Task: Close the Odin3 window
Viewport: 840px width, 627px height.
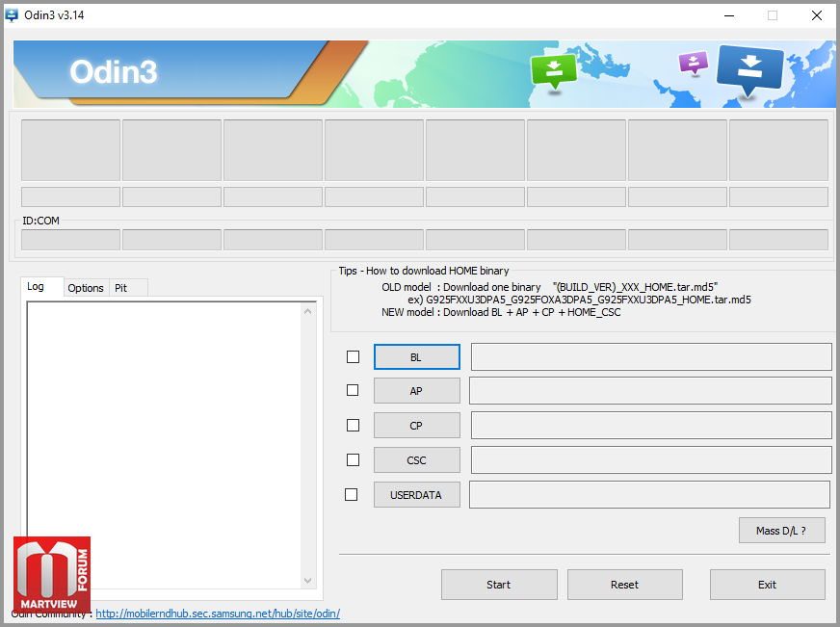Action: click(x=817, y=15)
